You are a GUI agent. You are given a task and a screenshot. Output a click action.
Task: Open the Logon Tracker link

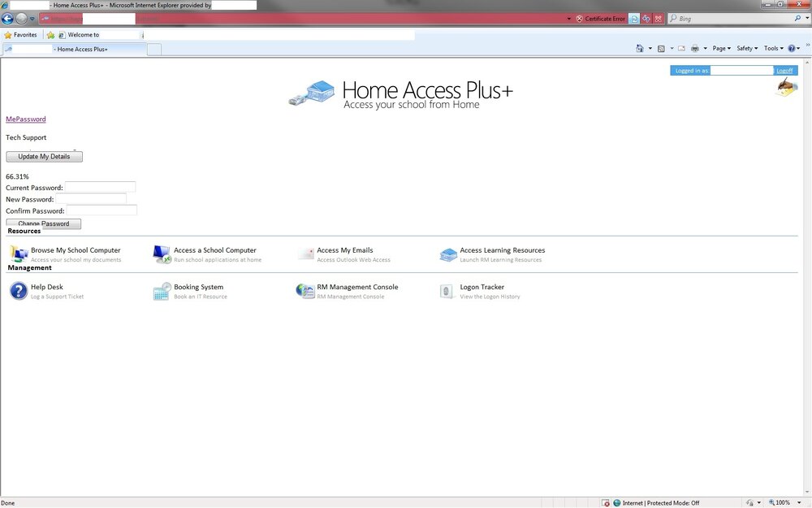[x=482, y=287]
